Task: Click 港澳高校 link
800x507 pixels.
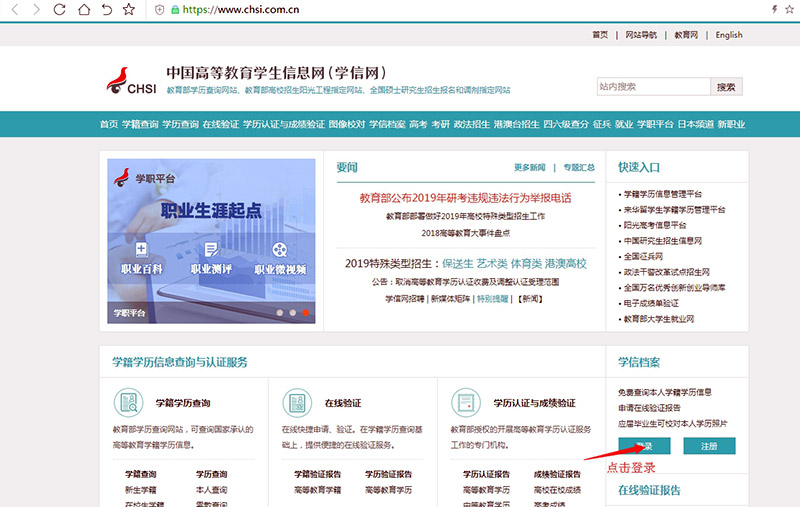Action: (x=566, y=264)
